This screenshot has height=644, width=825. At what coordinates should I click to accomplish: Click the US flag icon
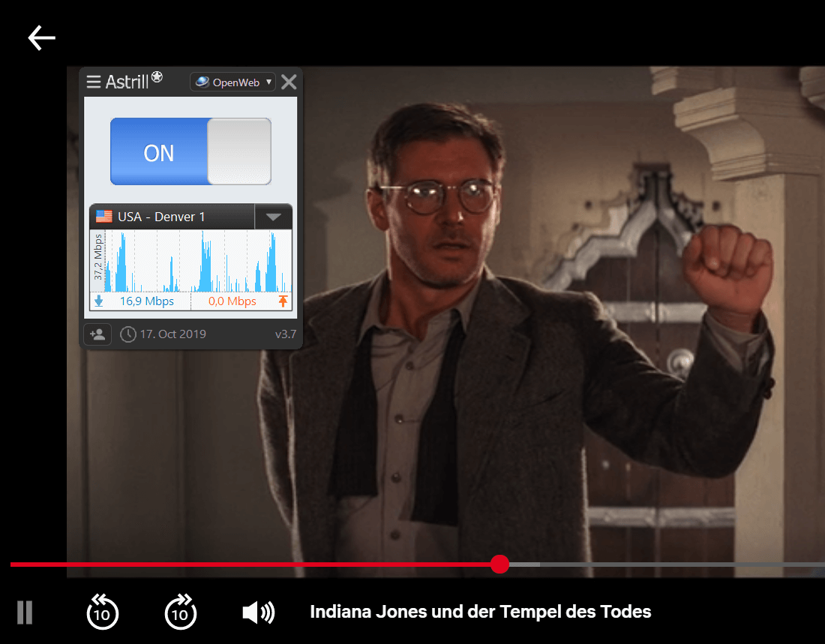tap(104, 217)
